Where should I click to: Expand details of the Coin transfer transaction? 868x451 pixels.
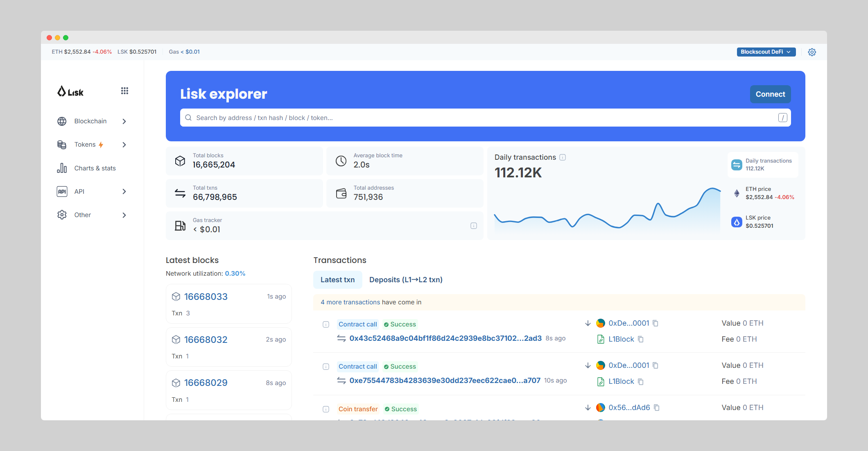pyautogui.click(x=326, y=409)
